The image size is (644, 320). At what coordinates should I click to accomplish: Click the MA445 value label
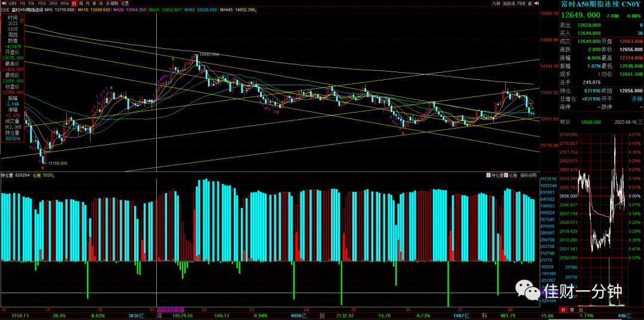click(x=238, y=10)
